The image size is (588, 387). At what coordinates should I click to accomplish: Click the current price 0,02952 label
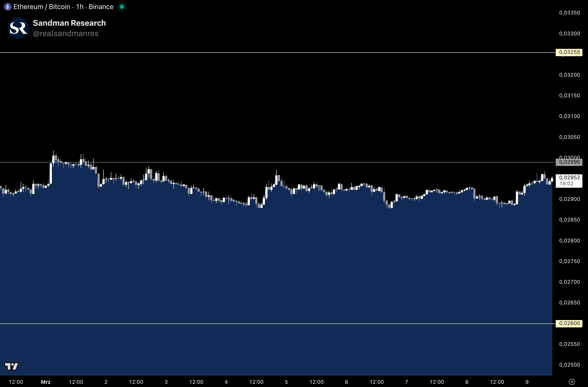569,178
